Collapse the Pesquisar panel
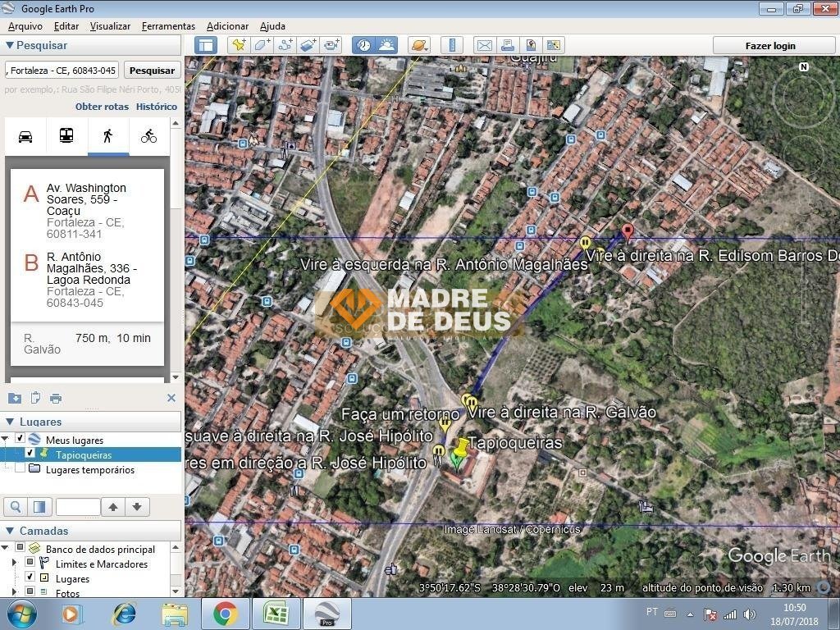 pyautogui.click(x=10, y=45)
